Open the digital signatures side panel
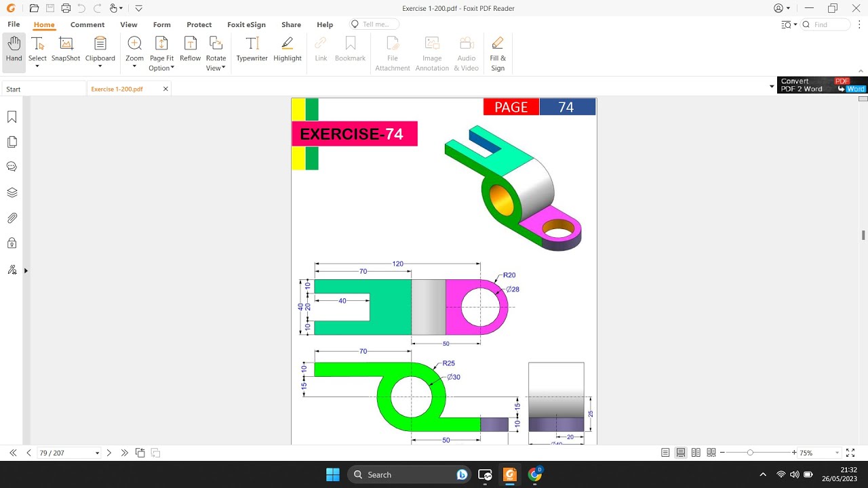The height and width of the screenshot is (488, 868). point(12,270)
